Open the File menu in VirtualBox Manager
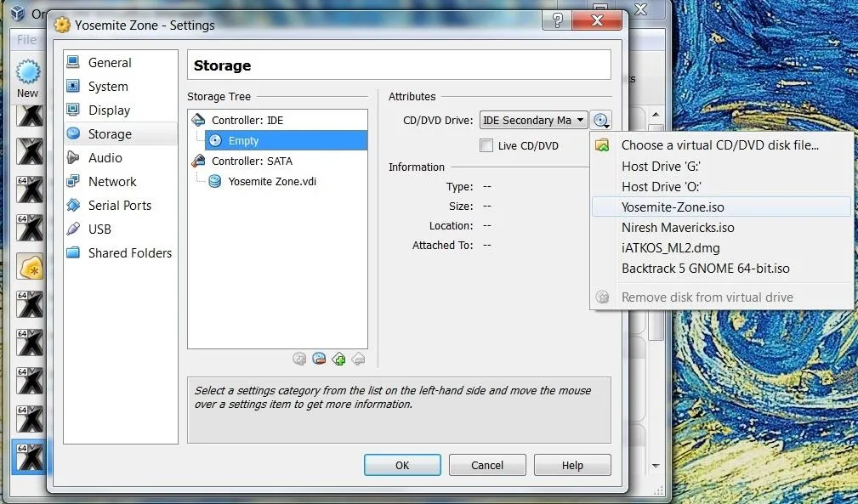The width and height of the screenshot is (858, 504). click(x=26, y=40)
